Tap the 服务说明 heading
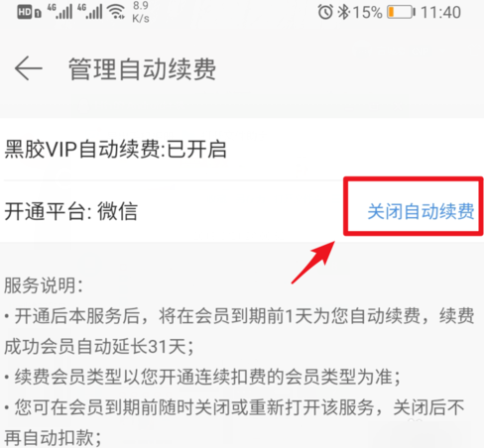The width and height of the screenshot is (484, 448). click(x=44, y=285)
